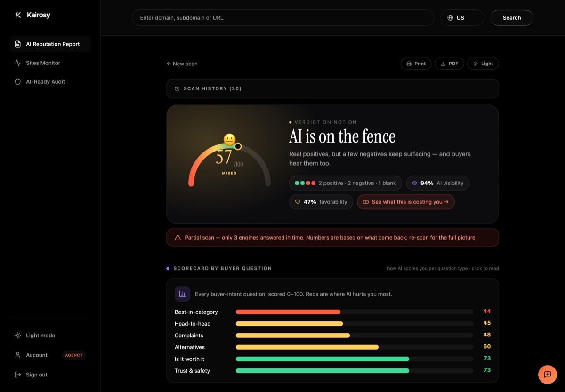Click the Account person icon
The width and height of the screenshot is (565, 392).
click(18, 355)
